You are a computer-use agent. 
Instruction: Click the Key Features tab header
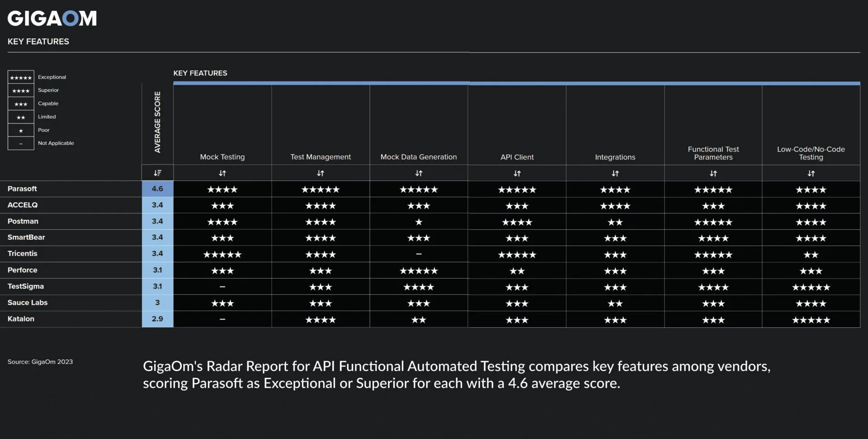tap(200, 73)
